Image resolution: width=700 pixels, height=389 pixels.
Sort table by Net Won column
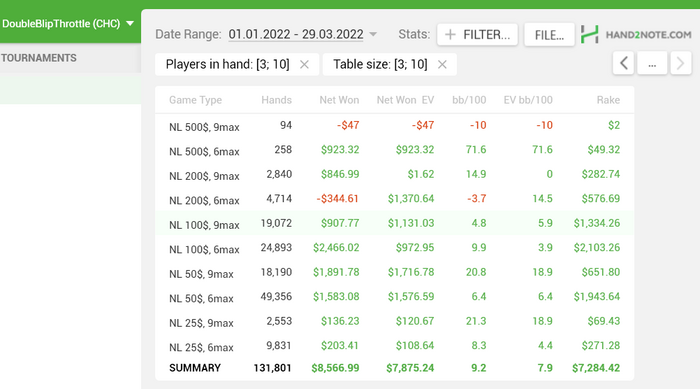[x=339, y=100]
